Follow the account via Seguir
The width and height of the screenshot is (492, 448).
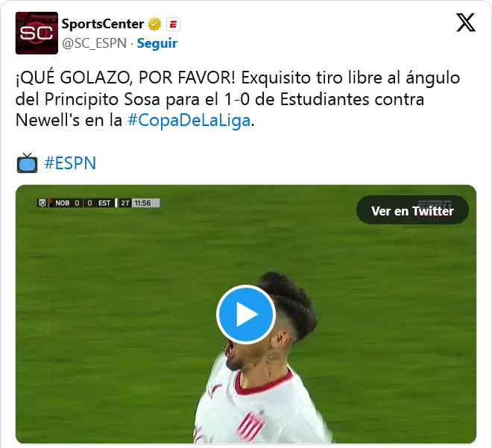click(157, 43)
